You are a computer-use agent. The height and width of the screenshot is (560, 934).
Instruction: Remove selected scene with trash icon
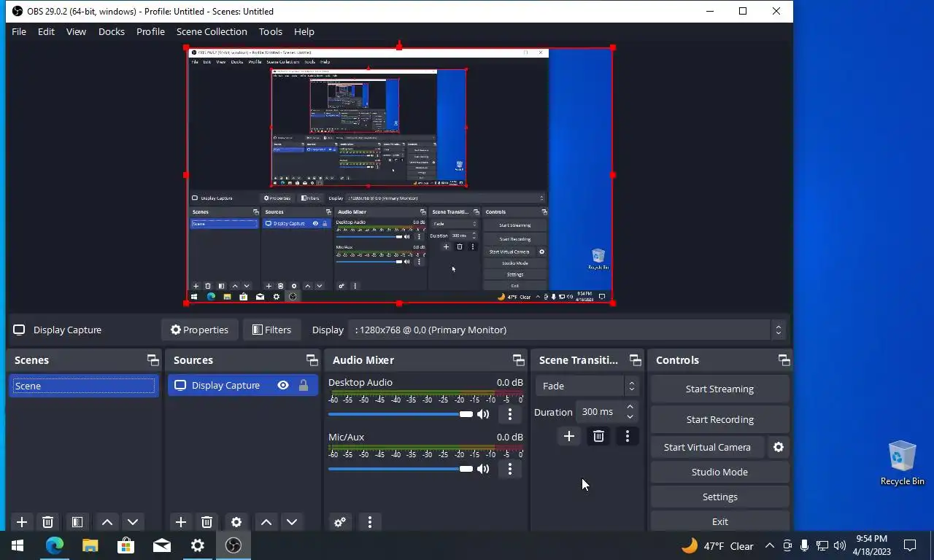(x=48, y=522)
